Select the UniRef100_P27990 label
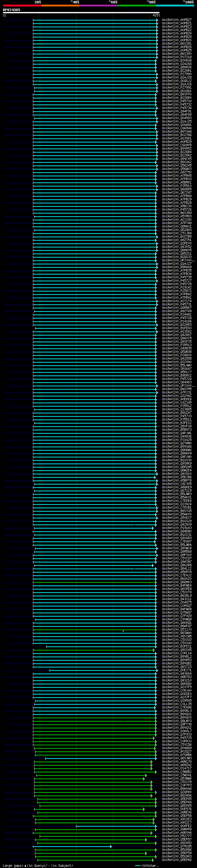Viewport: 197px width, 868px height. point(177,74)
